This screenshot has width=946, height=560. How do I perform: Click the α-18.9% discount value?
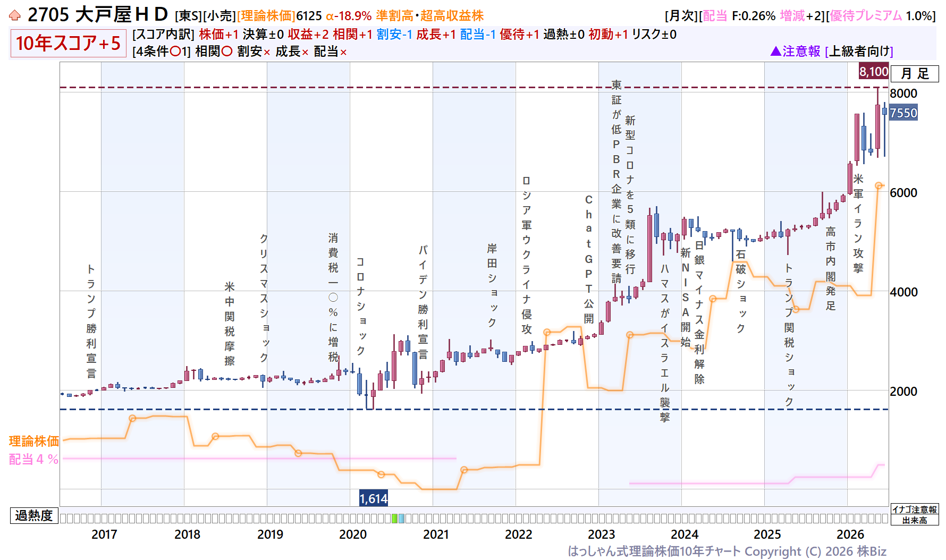[x=349, y=16]
